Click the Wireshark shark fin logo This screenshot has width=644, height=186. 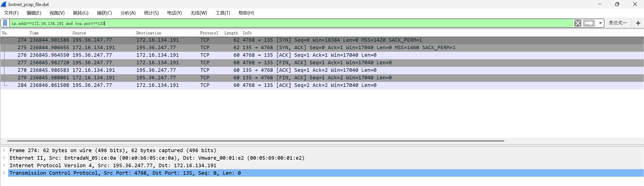pyautogui.click(x=4, y=4)
